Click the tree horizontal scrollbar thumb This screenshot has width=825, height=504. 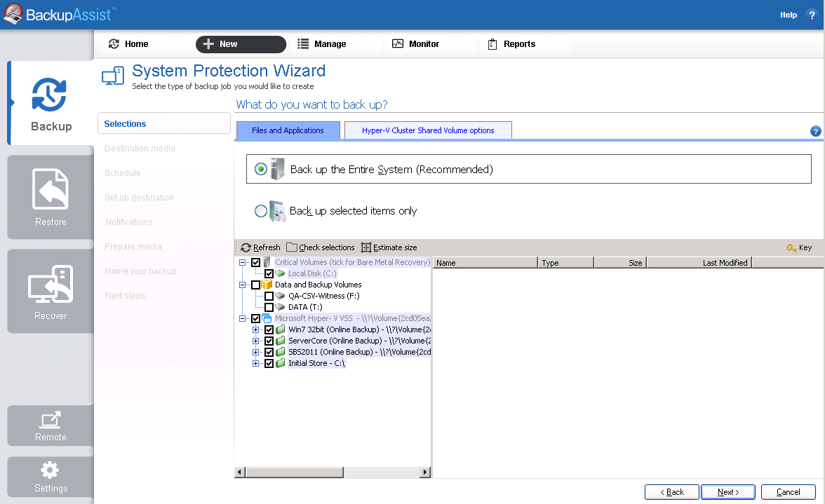[x=294, y=472]
